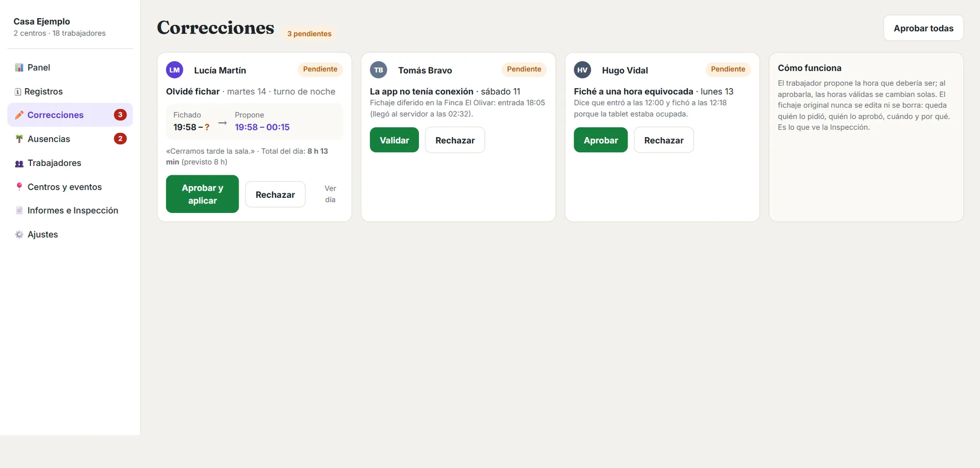Click the name Tomás Bravo
Viewport: 980px width, 468px height.
(x=425, y=70)
